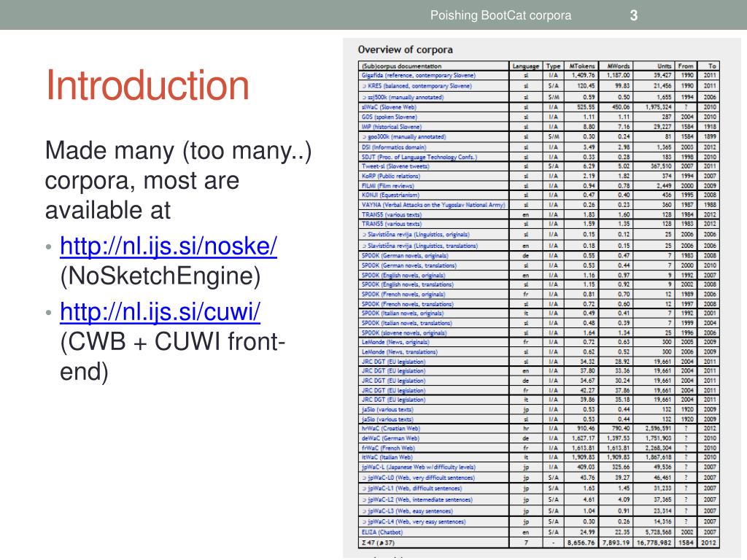Open the nl.ijs.si/cuwi hyperlink

click(x=160, y=313)
